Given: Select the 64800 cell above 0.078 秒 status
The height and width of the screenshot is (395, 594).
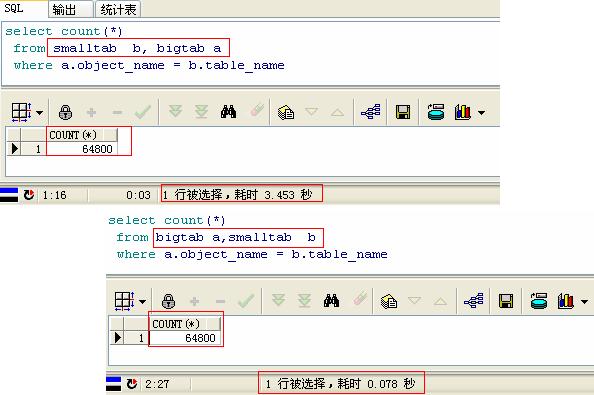Looking at the screenshot, I should (x=184, y=338).
